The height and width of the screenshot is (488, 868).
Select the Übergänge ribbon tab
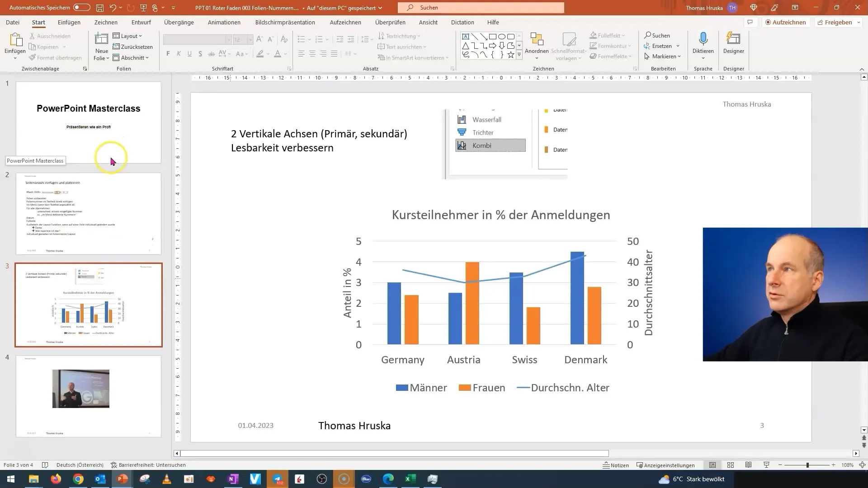click(179, 22)
